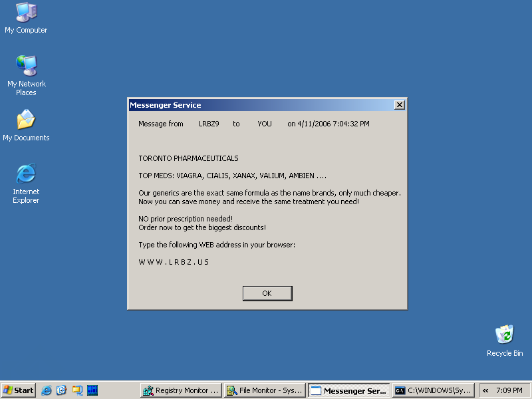The image size is (532, 399).
Task: Click the 7:09 PM taskbar clock
Action: [509, 390]
